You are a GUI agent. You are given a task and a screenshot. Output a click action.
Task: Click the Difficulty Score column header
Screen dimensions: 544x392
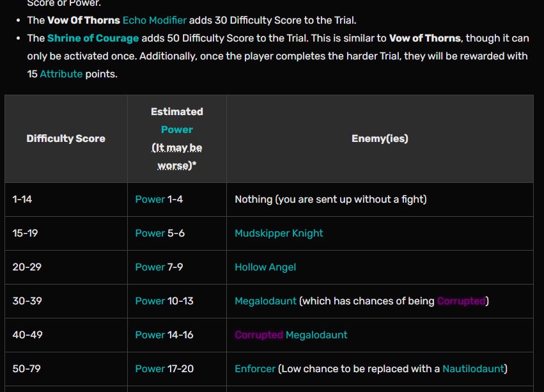click(x=66, y=139)
